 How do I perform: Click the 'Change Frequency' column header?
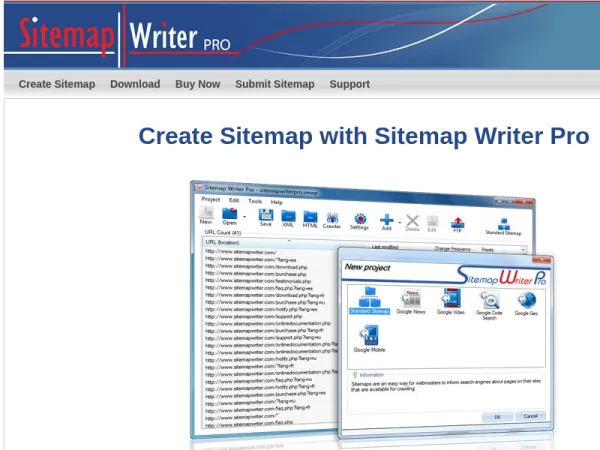click(452, 249)
